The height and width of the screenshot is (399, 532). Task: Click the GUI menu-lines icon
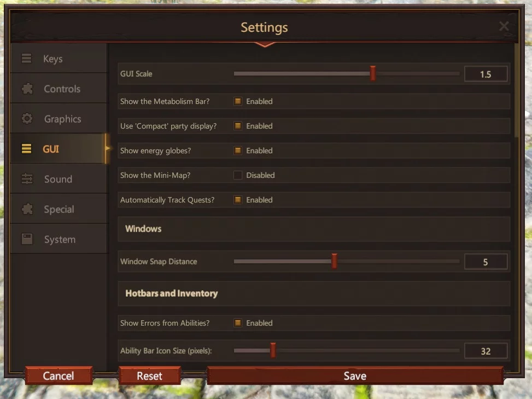pyautogui.click(x=26, y=149)
